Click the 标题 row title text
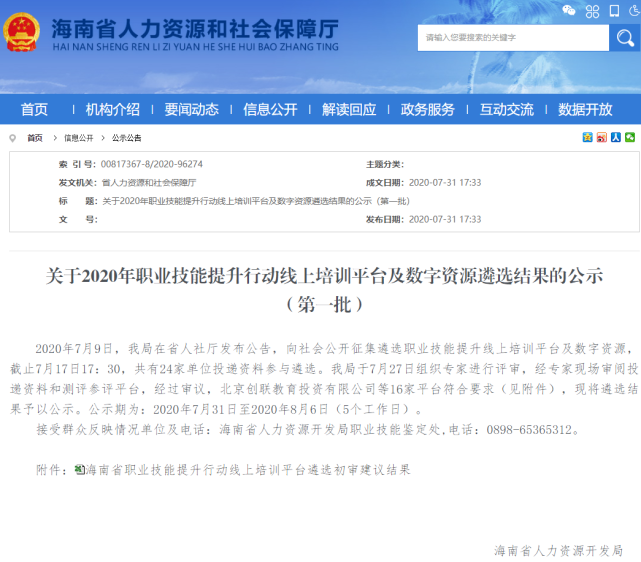The width and height of the screenshot is (641, 562). (x=256, y=201)
